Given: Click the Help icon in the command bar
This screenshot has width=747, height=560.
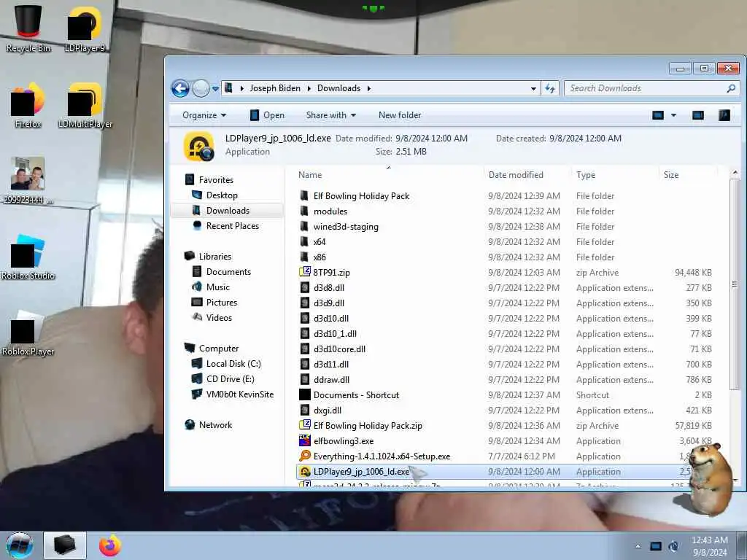Looking at the screenshot, I should pyautogui.click(x=724, y=115).
